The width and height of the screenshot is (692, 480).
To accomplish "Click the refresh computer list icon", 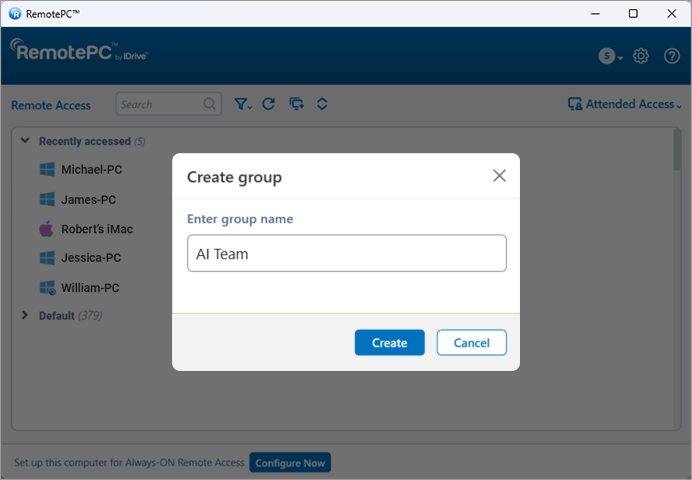I will pos(268,104).
